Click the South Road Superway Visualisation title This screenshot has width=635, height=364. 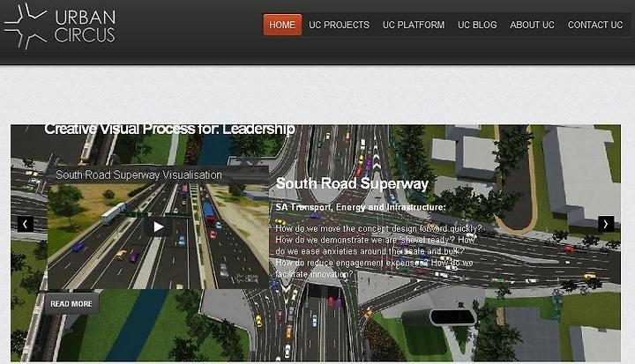pos(138,175)
